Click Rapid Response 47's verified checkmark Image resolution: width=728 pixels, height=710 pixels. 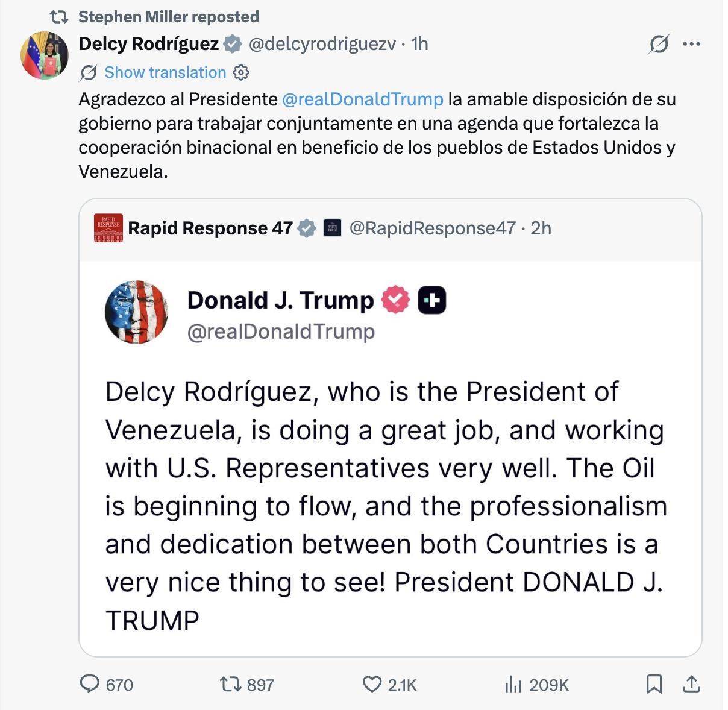coord(307,228)
